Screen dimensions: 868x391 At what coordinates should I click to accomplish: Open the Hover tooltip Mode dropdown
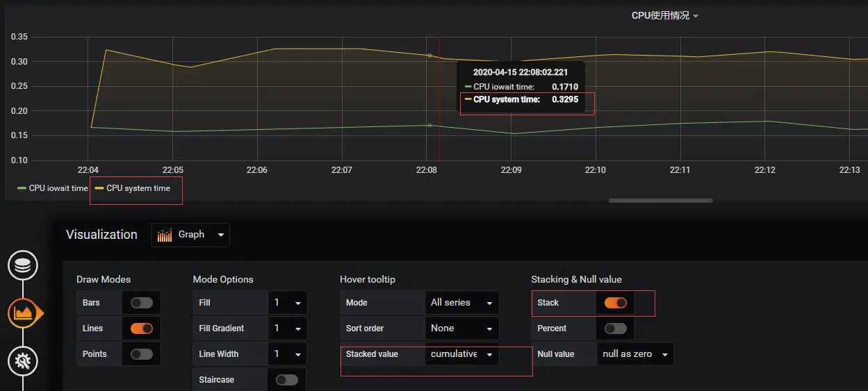pos(461,303)
